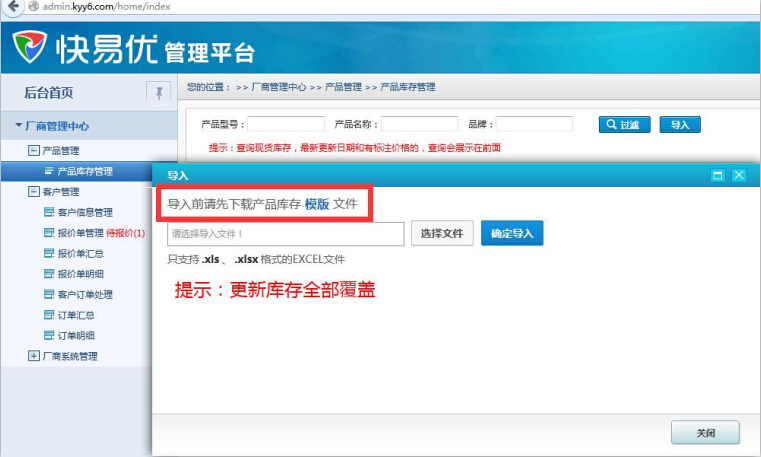Click the 产品名称 input field
This screenshot has height=457, width=761.
point(419,124)
